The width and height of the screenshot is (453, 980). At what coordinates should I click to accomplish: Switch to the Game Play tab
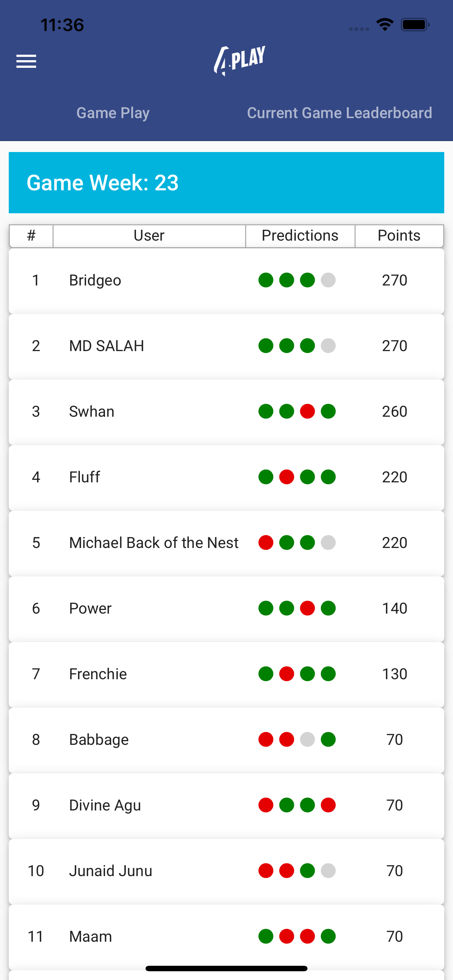click(x=113, y=113)
